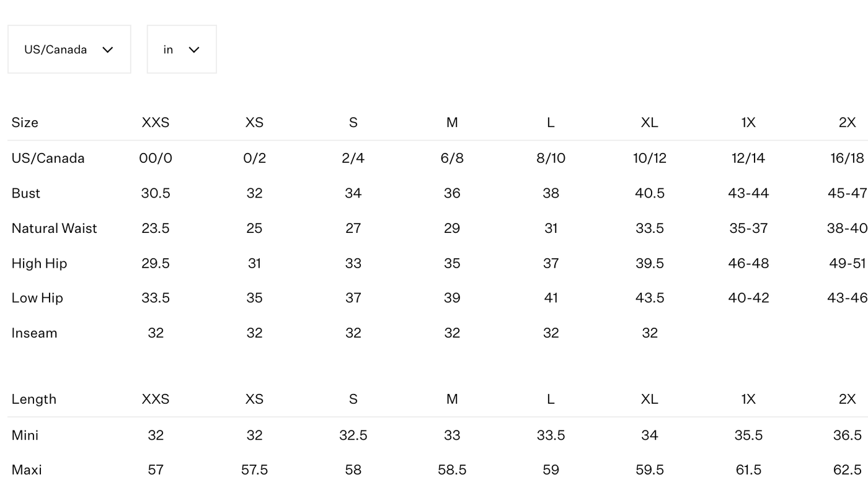Select the Mini length row label
Viewport: 868px width, 498px height.
pyautogui.click(x=25, y=435)
